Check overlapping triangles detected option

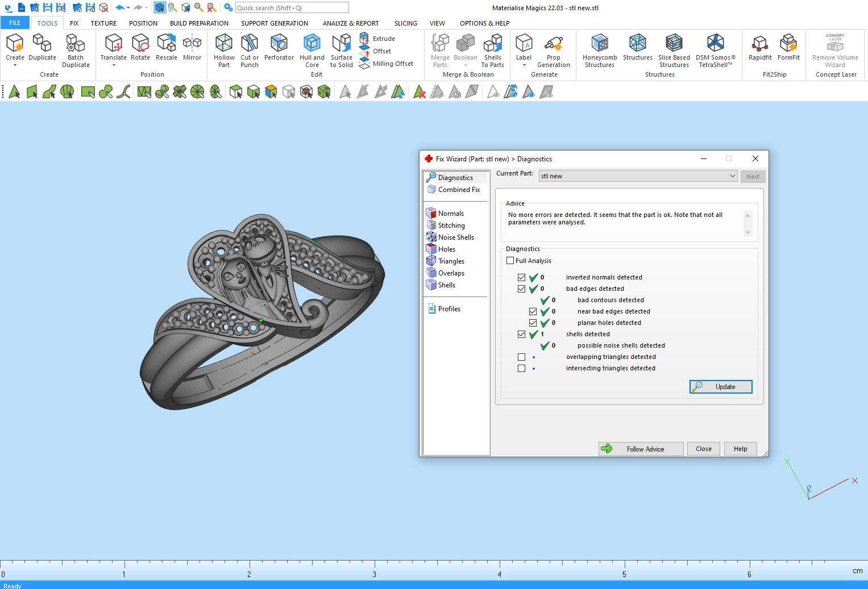[x=521, y=357]
